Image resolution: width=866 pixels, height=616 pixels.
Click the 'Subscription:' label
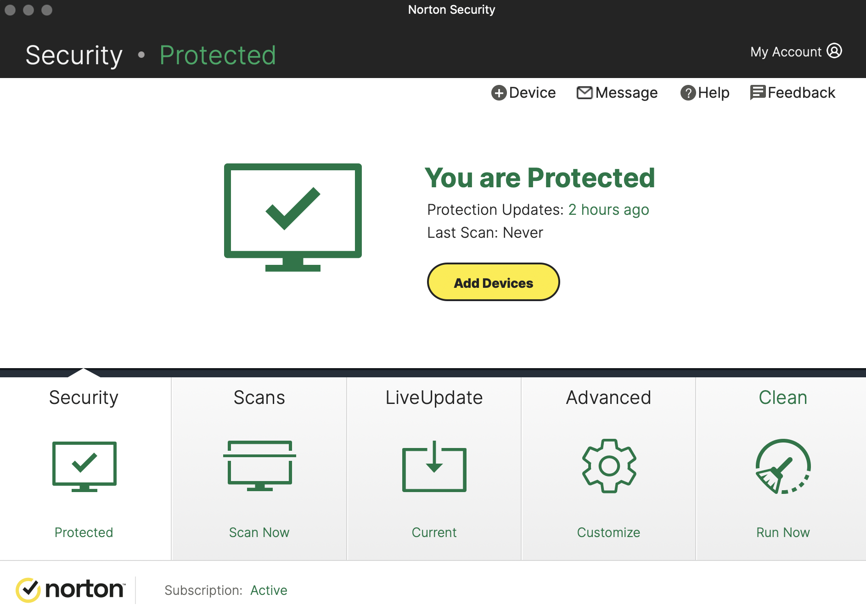click(203, 590)
